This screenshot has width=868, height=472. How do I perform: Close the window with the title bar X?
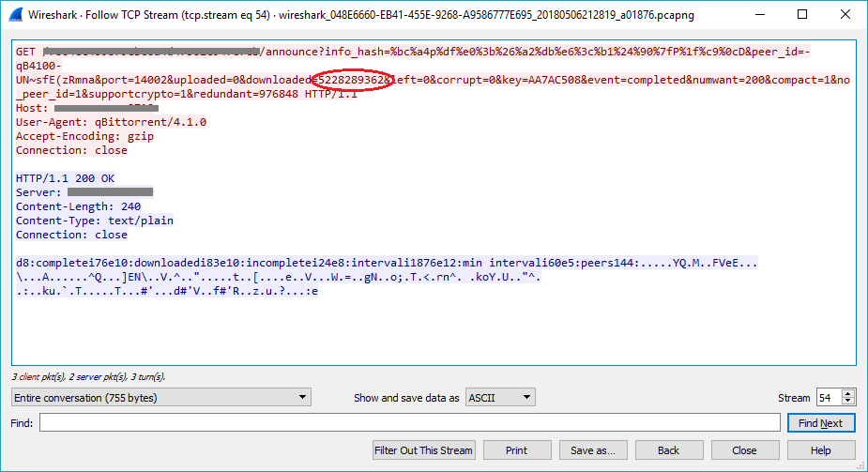pos(845,15)
